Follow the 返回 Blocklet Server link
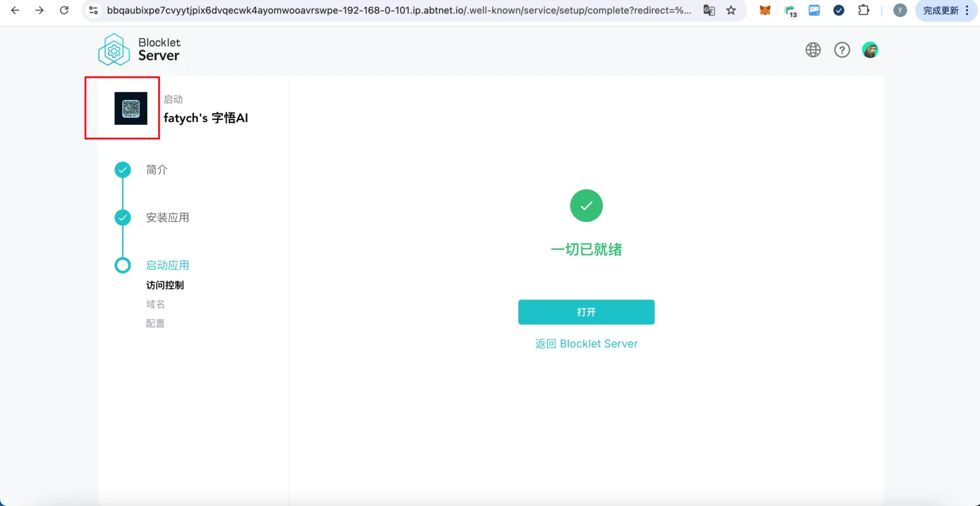980x506 pixels. (x=586, y=344)
